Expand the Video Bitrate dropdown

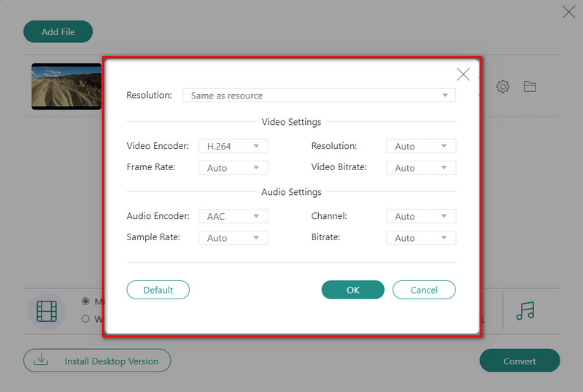[x=420, y=168]
